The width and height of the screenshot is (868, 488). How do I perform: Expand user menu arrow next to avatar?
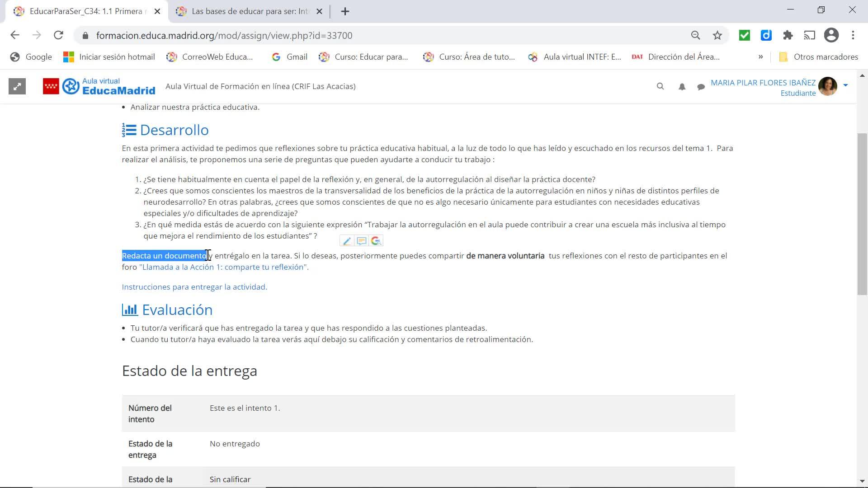click(x=845, y=85)
